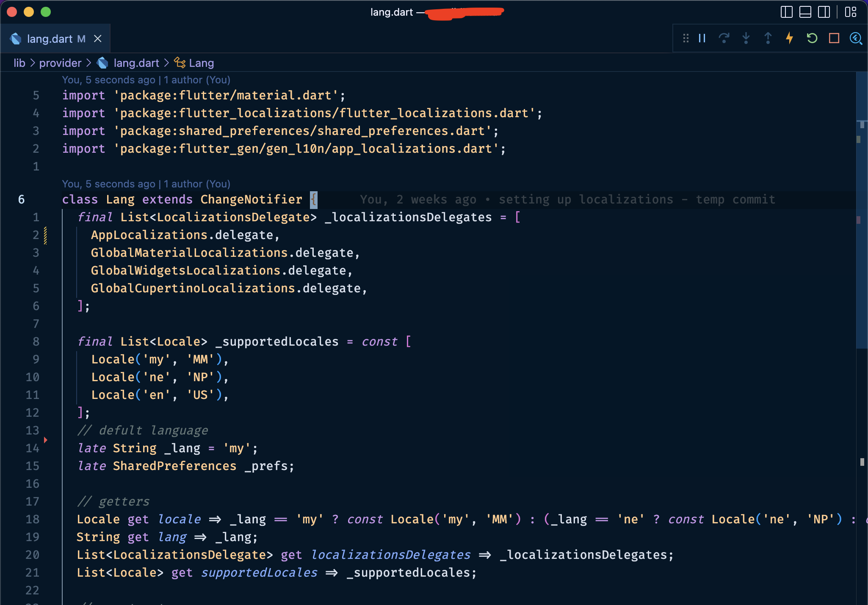Image resolution: width=868 pixels, height=605 pixels.
Task: Select the lang.dart editor tab
Action: pos(50,39)
